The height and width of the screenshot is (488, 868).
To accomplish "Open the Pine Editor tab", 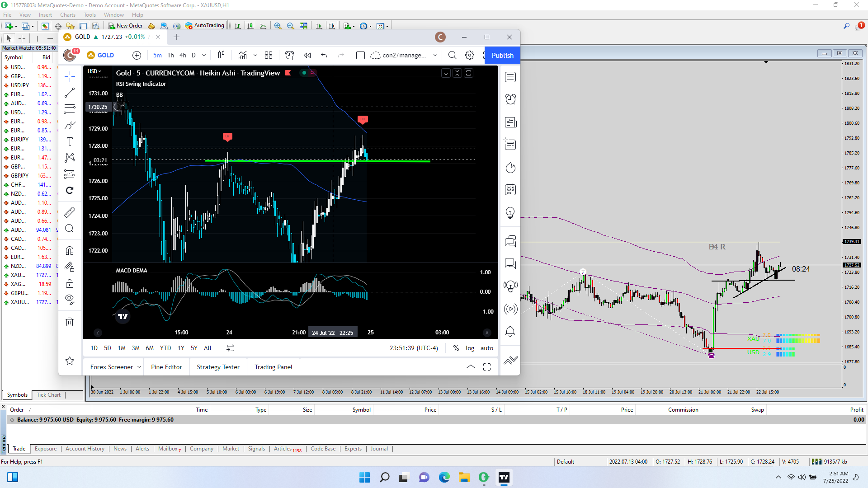I will tap(166, 367).
